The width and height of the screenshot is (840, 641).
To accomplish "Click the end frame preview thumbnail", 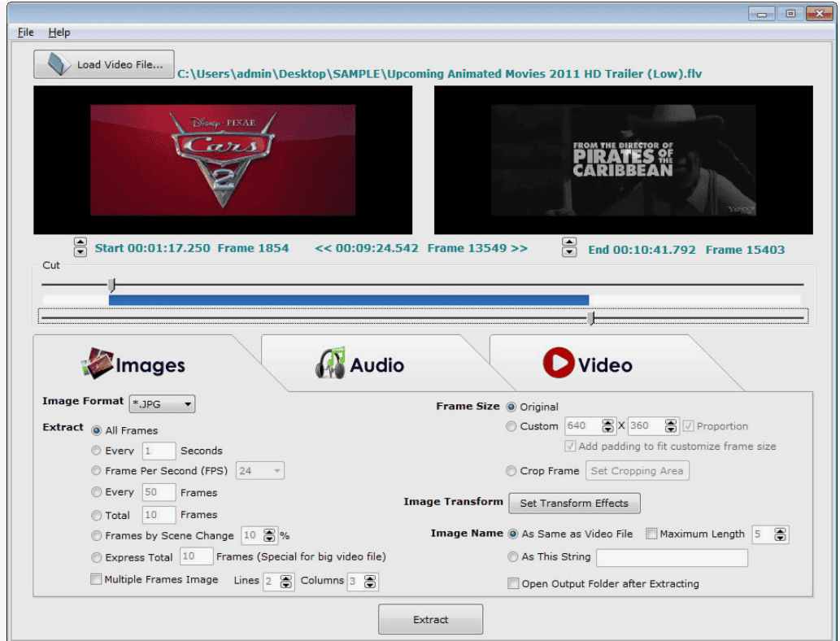I will tap(624, 160).
